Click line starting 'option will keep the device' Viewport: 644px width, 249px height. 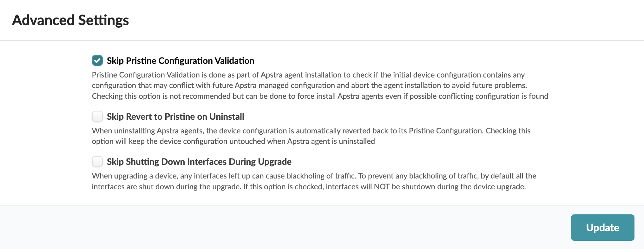click(x=233, y=141)
